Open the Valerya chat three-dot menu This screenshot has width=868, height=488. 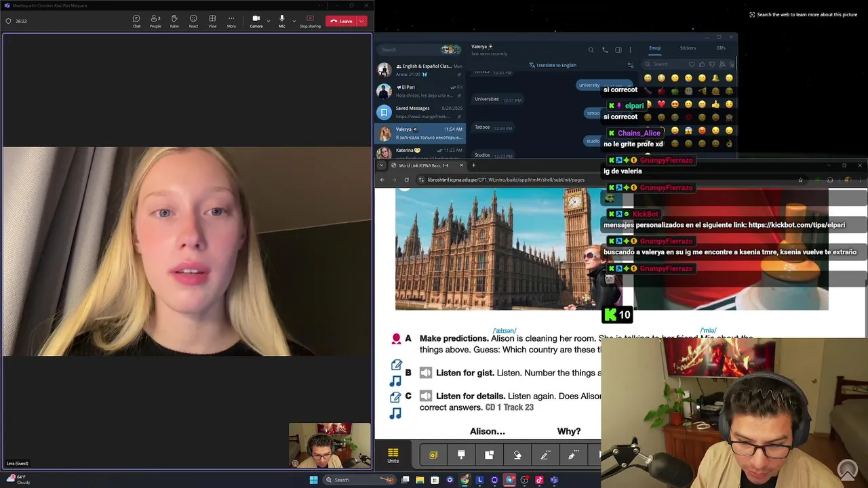pyautogui.click(x=630, y=49)
